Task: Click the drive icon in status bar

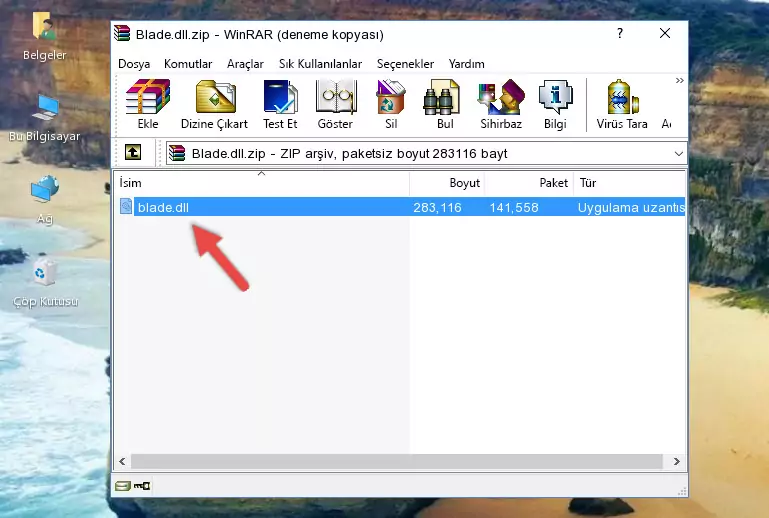Action: pyautogui.click(x=123, y=486)
